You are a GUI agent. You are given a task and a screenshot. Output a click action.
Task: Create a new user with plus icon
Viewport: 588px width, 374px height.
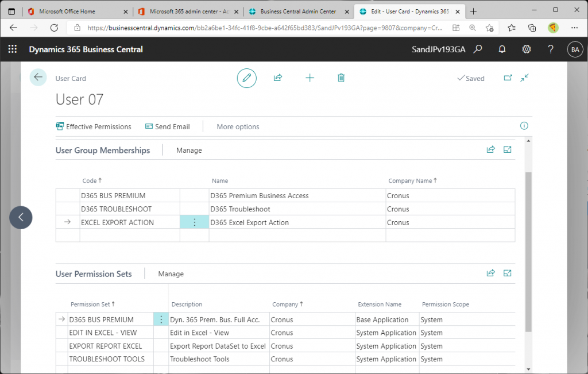click(x=310, y=78)
